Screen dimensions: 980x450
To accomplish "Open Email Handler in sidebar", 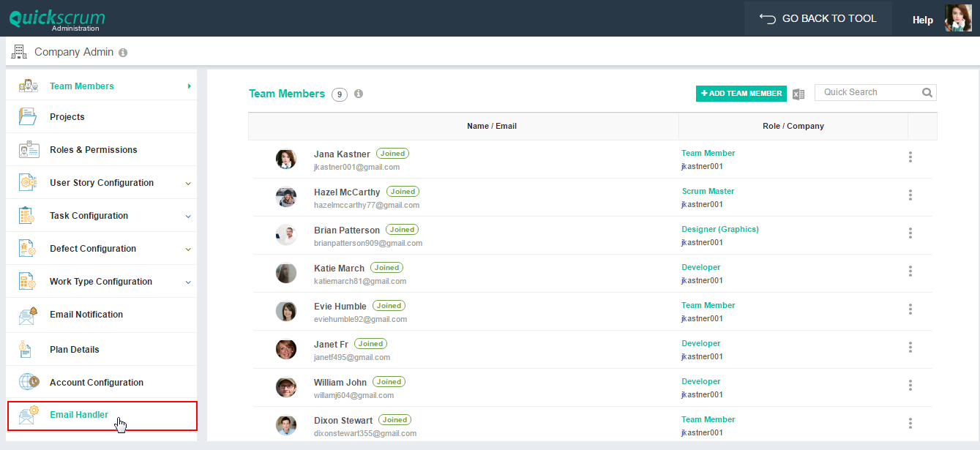I will point(79,415).
